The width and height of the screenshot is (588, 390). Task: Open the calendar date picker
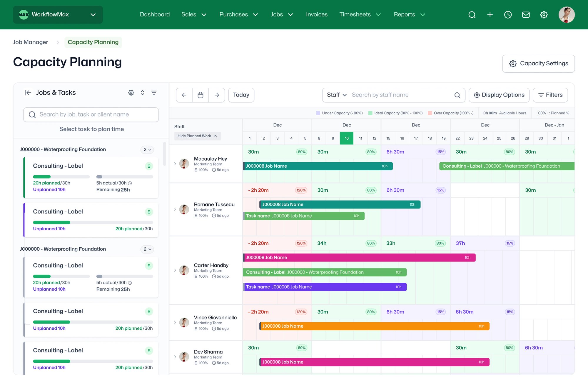(x=201, y=95)
